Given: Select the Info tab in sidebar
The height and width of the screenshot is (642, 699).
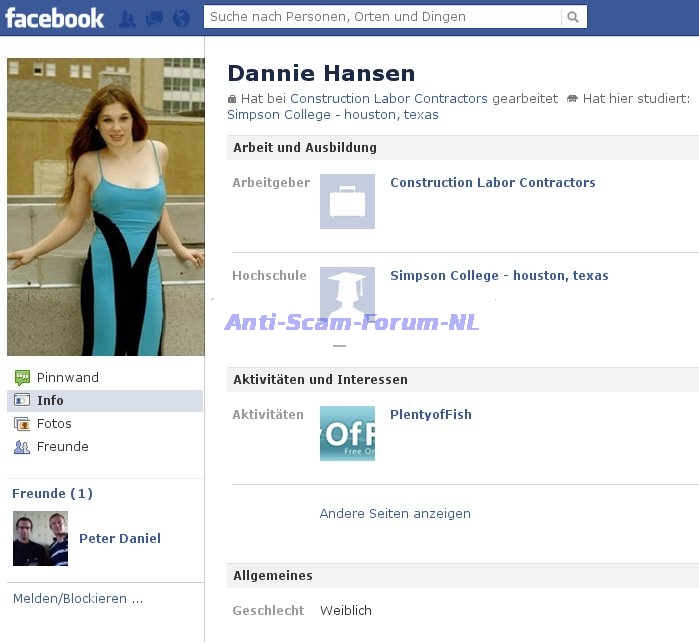Looking at the screenshot, I should 50,400.
